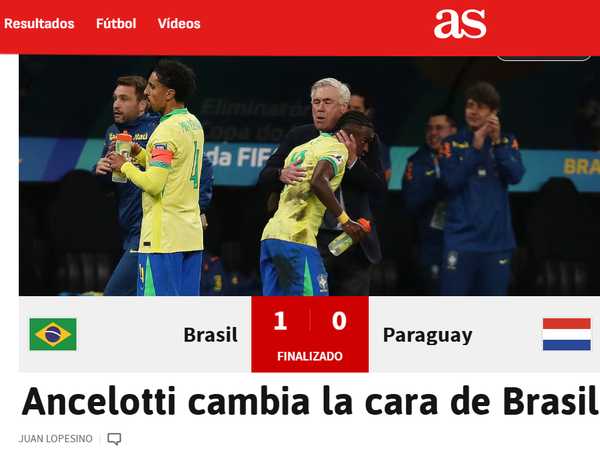Viewport: 600px width, 461px height.
Task: Select the Brasil team name
Action: pos(210,335)
